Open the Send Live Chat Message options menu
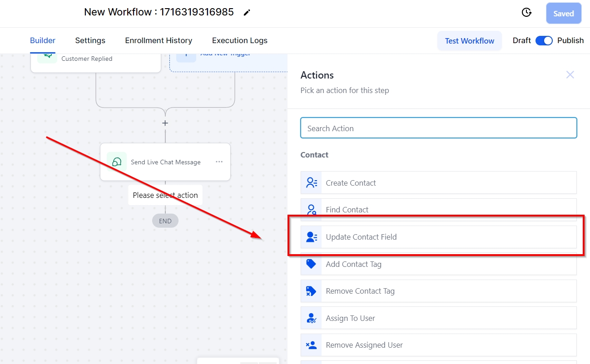The image size is (590, 364). [x=219, y=162]
